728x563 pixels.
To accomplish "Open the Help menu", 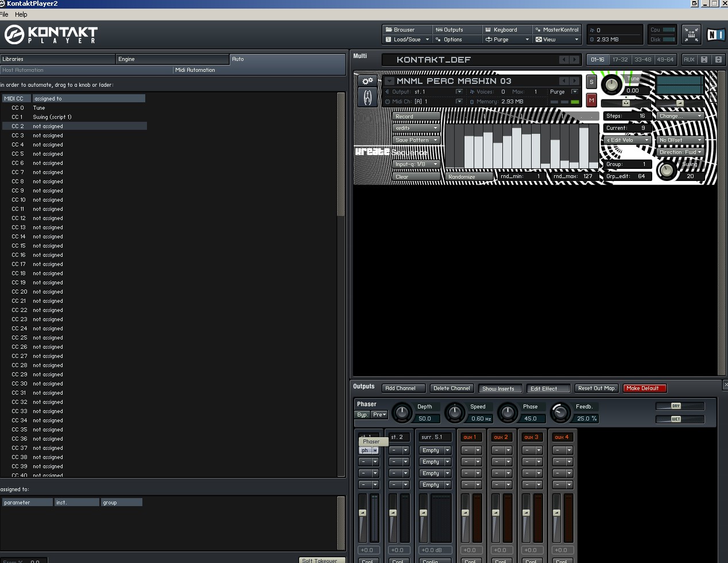I will pos(21,14).
